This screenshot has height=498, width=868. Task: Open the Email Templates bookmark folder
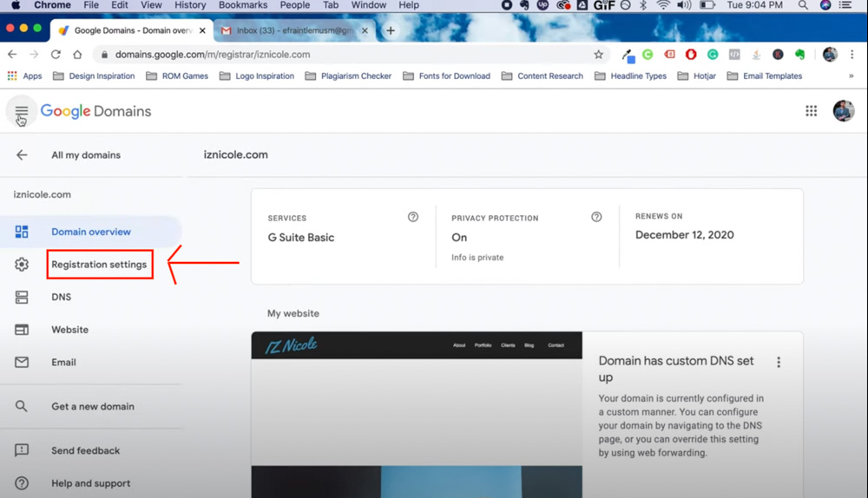(x=765, y=75)
